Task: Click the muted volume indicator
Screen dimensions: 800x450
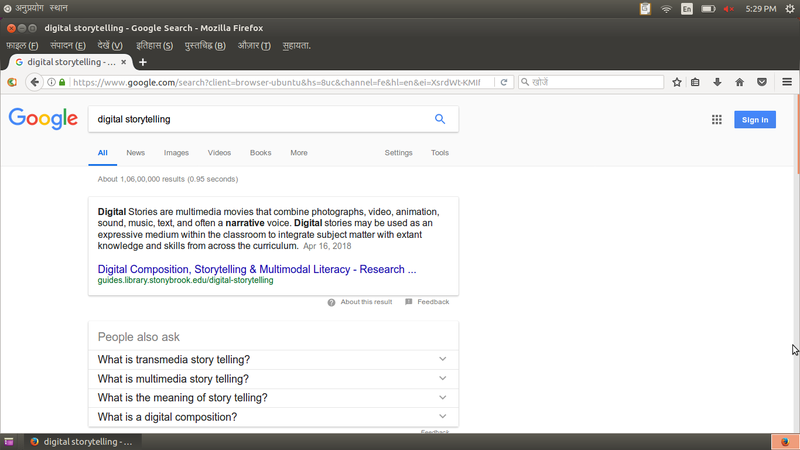Action: [729, 9]
